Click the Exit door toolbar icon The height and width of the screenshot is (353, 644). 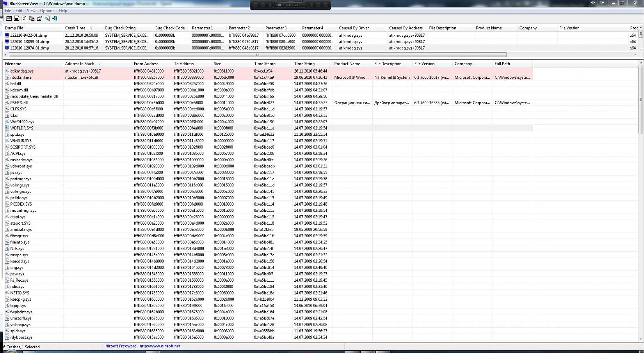coord(55,18)
